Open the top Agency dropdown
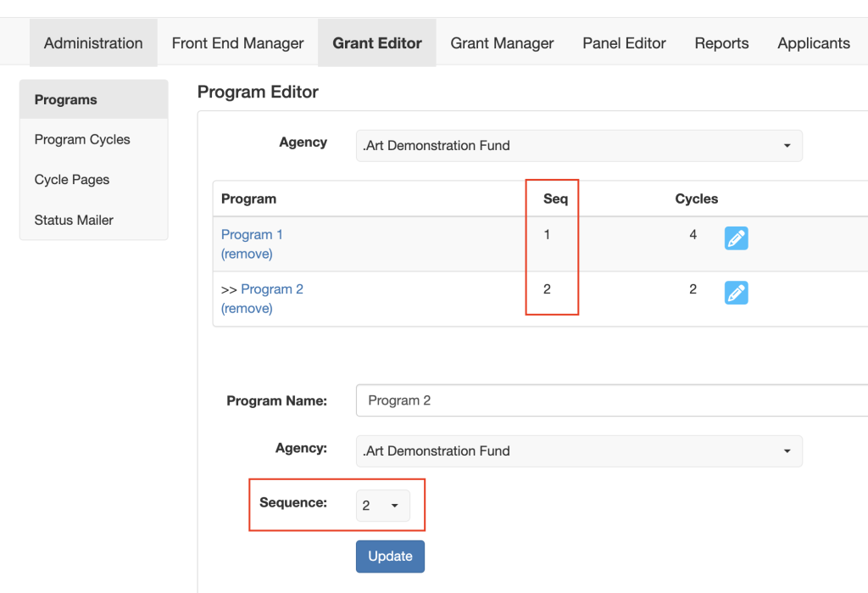Screen dimensions: 868x593 579,145
